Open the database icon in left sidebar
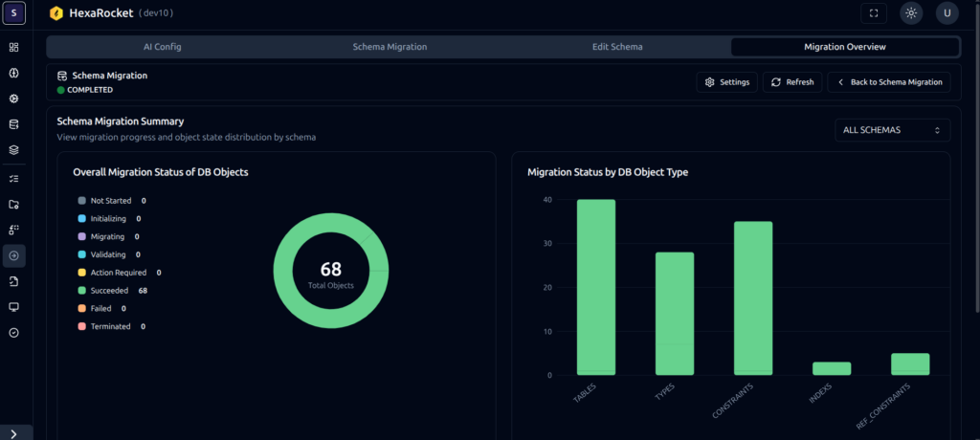This screenshot has height=440, width=980. pyautogui.click(x=14, y=124)
